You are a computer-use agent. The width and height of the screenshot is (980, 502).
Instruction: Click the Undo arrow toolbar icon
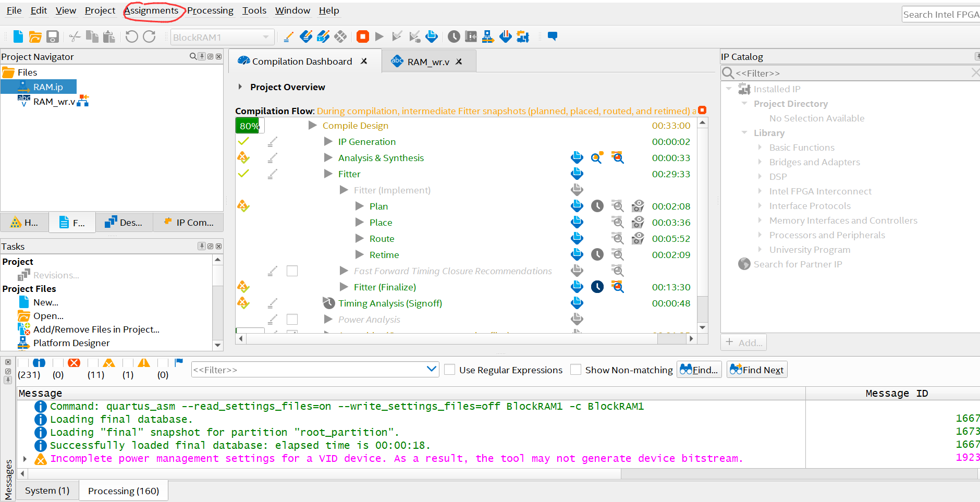pos(131,36)
